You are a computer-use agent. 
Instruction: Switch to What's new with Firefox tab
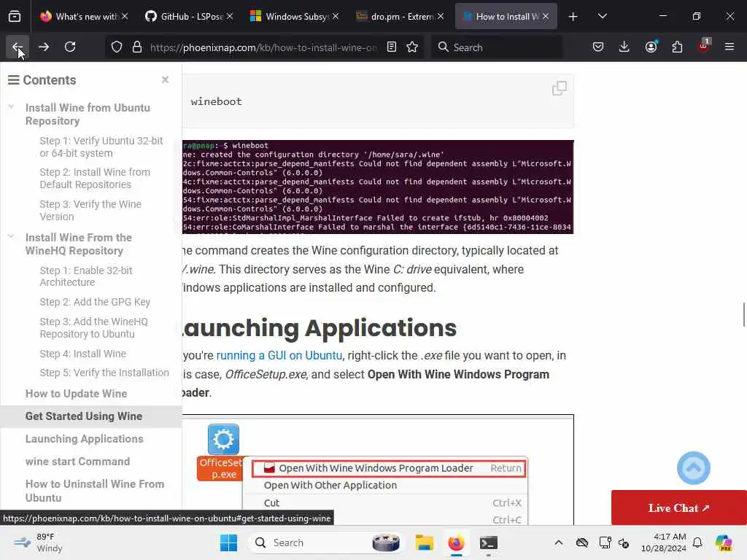point(85,16)
